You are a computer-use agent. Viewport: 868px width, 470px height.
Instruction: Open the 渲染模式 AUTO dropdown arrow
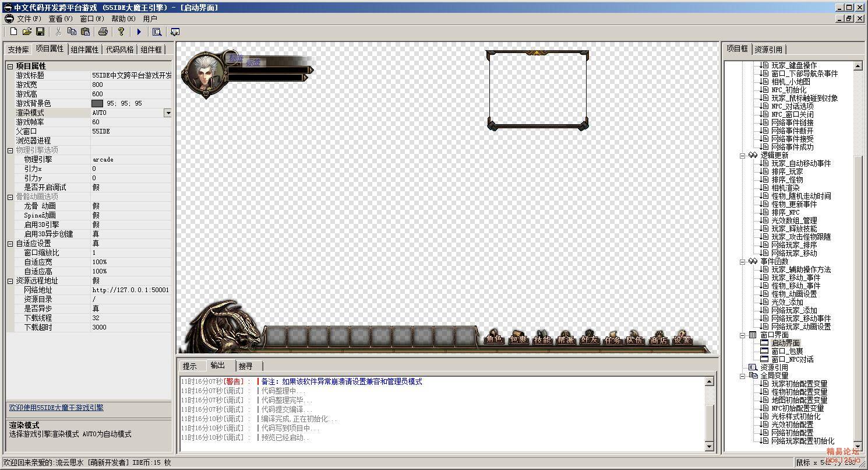[x=168, y=113]
